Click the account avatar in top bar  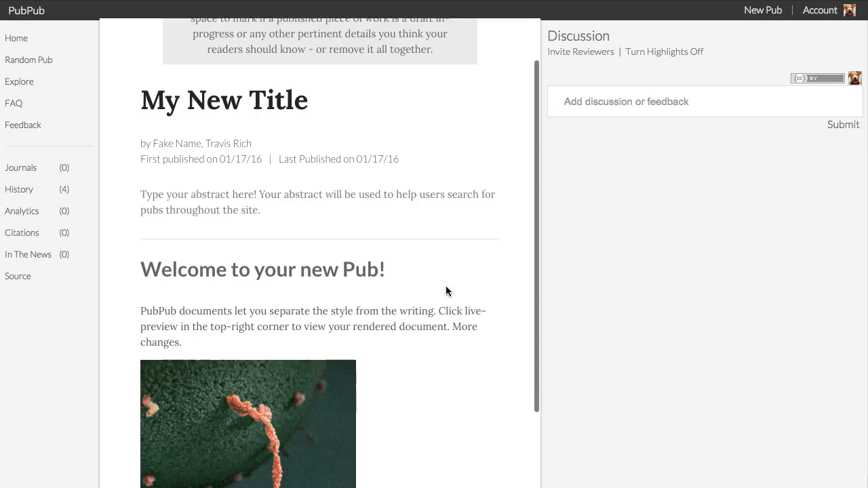click(x=849, y=10)
